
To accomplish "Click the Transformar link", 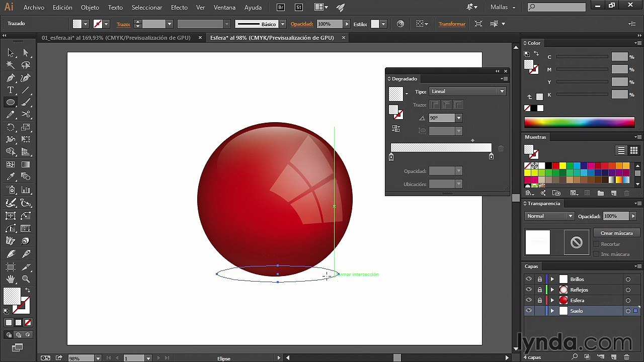I will click(452, 24).
